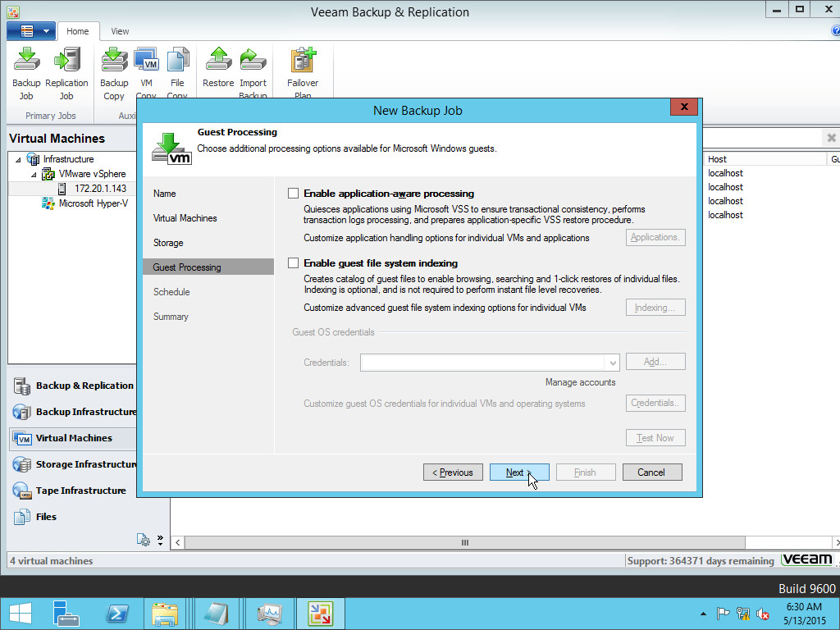Expand the hidden navigation buttons chevron
Screen dimensions: 840x630
(160, 540)
